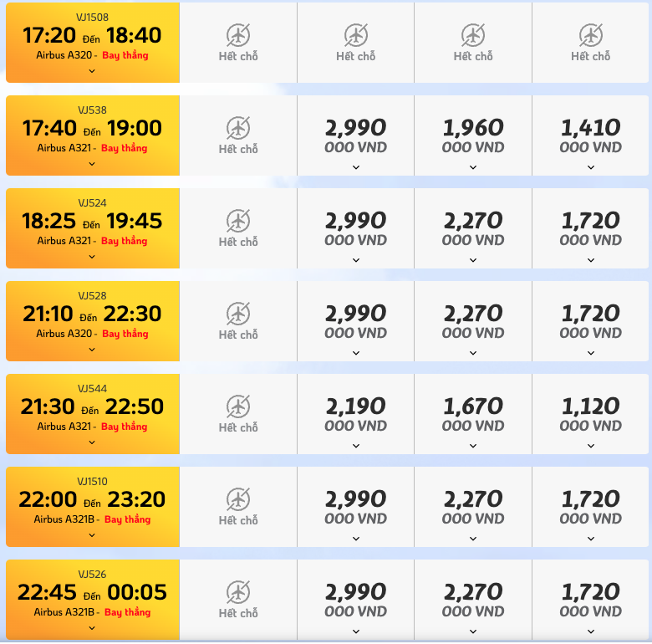Click sold-out plane icon for flight VJ528
The height and width of the screenshot is (644, 652).
click(x=238, y=314)
